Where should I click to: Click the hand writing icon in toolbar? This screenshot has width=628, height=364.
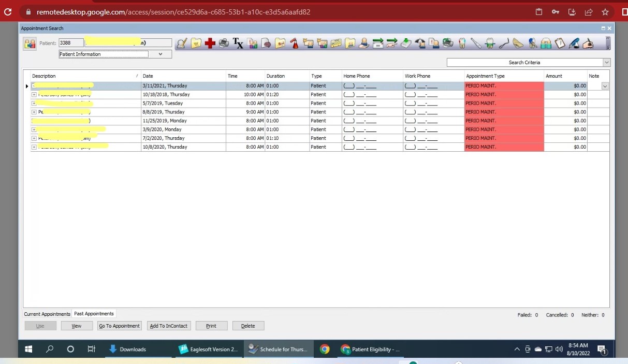pyautogui.click(x=588, y=43)
